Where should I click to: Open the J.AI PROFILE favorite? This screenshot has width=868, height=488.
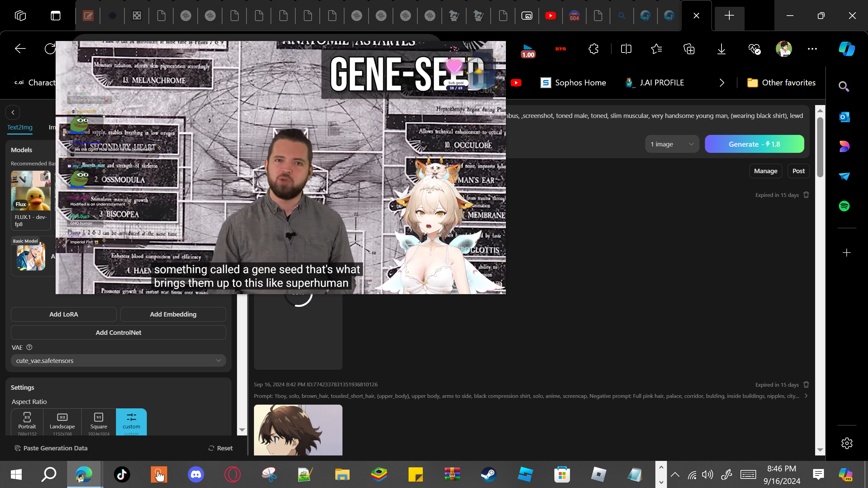(654, 83)
